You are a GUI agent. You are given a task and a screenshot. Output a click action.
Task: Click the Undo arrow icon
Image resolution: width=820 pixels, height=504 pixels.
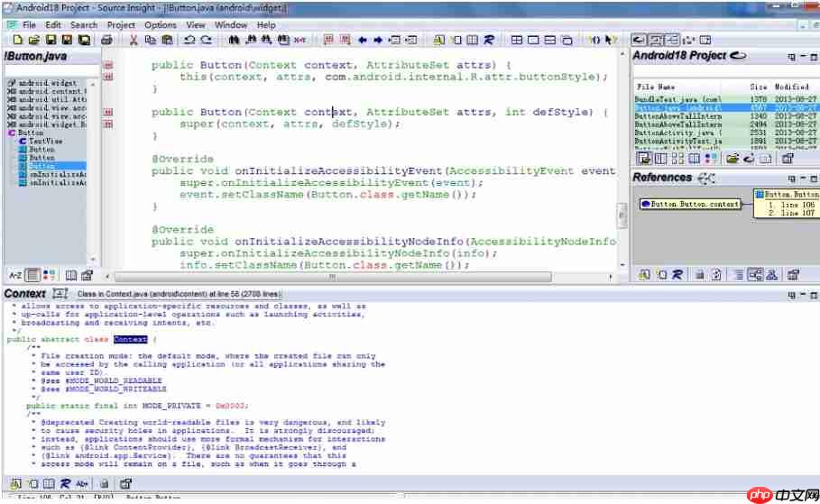coord(189,40)
